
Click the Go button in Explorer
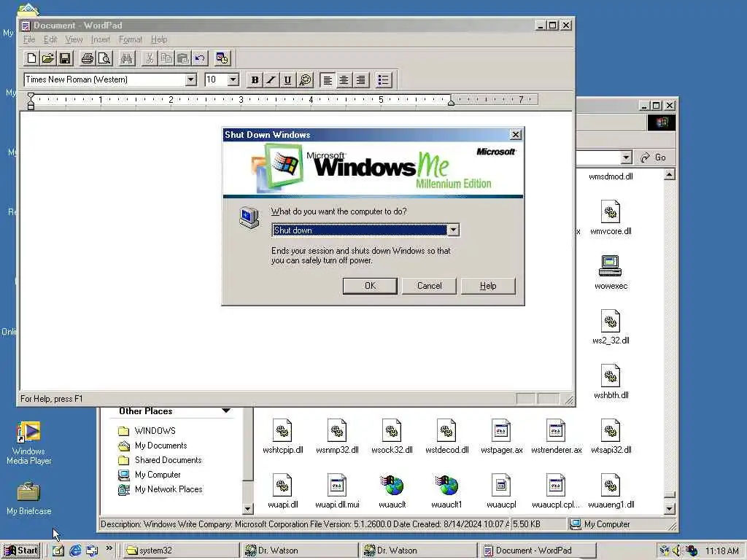point(654,157)
